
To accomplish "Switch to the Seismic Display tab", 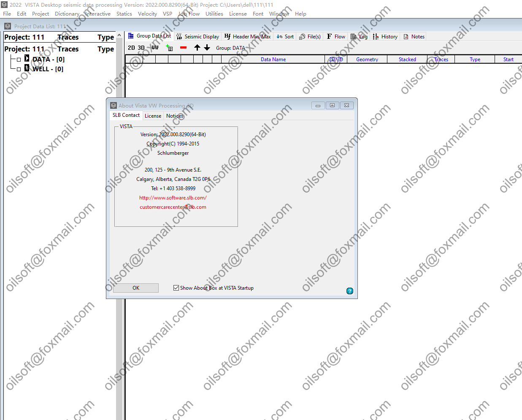I will pos(197,37).
